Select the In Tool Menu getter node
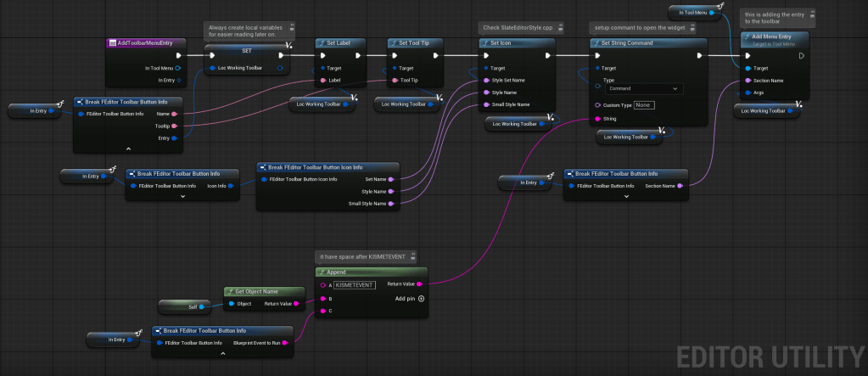This screenshot has width=868, height=376. [x=697, y=12]
